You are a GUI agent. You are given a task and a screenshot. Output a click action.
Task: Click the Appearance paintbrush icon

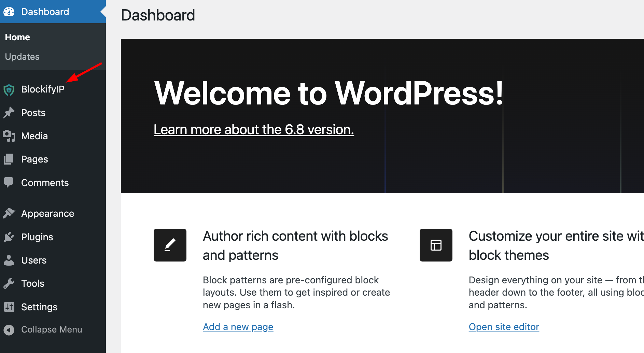(9, 213)
